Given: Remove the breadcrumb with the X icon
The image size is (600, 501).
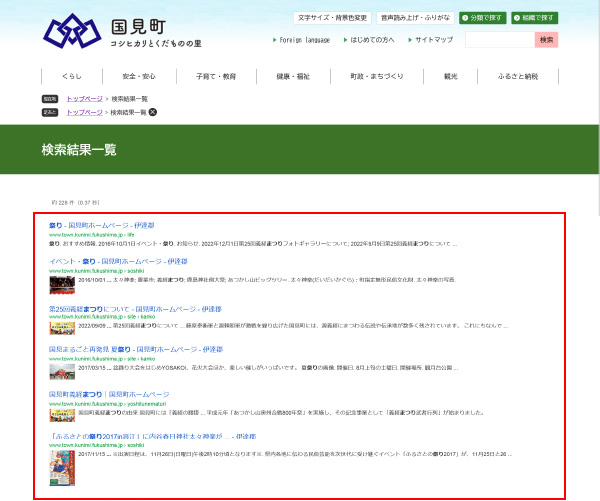Looking at the screenshot, I should pos(153,112).
